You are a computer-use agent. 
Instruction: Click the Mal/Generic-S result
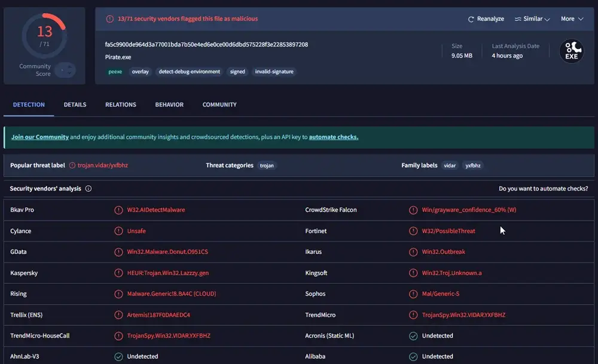tap(441, 294)
